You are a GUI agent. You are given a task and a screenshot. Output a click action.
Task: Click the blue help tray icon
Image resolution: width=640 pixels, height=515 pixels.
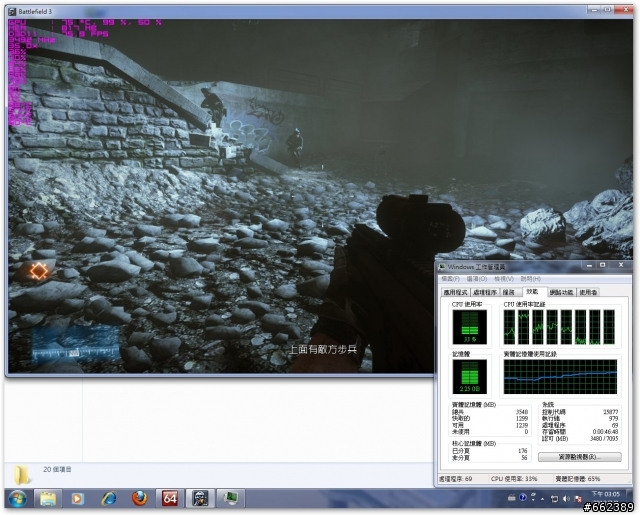[523, 497]
